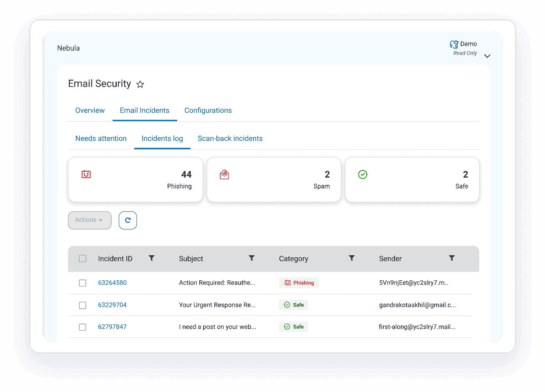Click the refresh icon button
This screenshot has width=545, height=392.
[128, 220]
